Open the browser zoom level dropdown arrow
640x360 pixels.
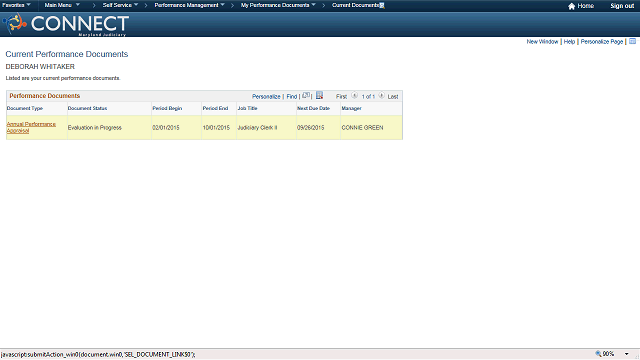627,354
